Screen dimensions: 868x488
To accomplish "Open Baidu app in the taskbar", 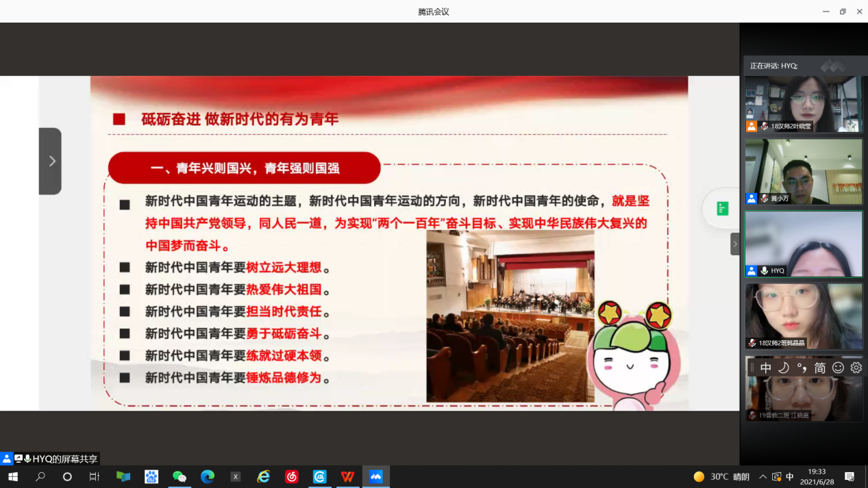I will (x=151, y=477).
